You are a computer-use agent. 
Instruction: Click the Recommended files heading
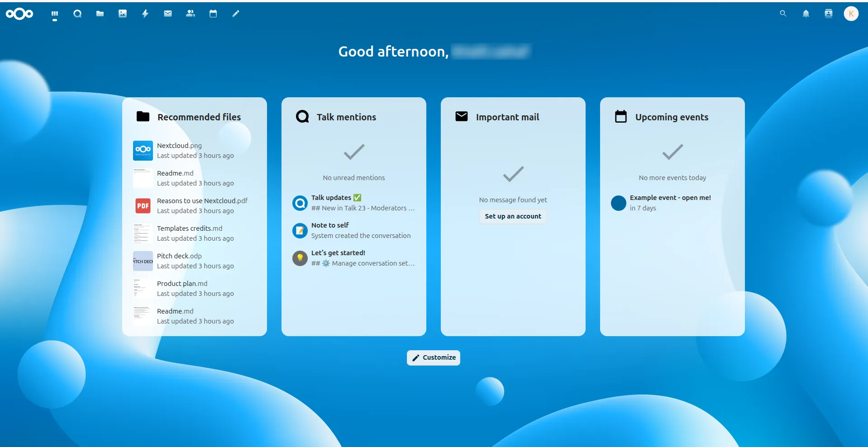pyautogui.click(x=199, y=117)
